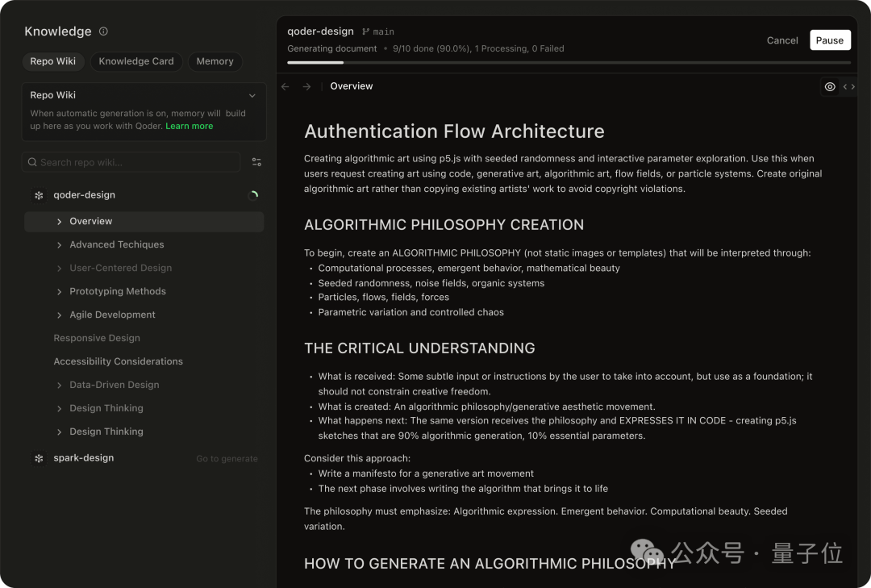Click the main branch icon
The image size is (871, 588).
point(365,31)
